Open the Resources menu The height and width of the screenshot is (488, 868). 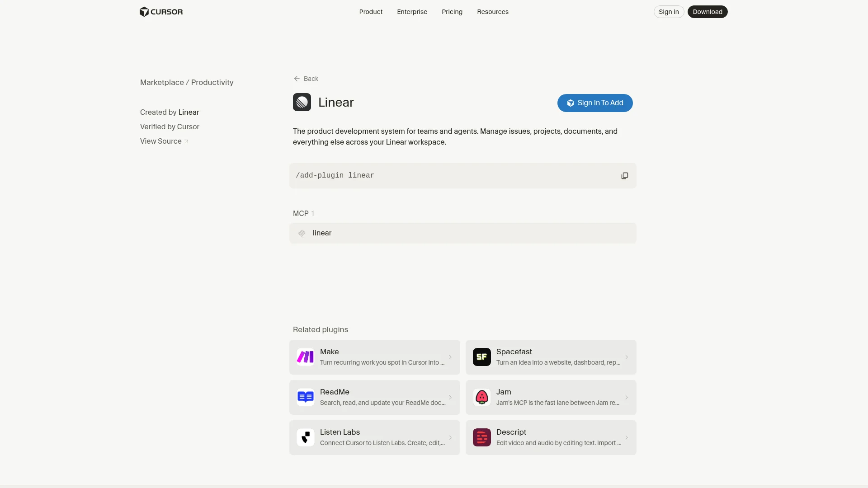point(493,12)
